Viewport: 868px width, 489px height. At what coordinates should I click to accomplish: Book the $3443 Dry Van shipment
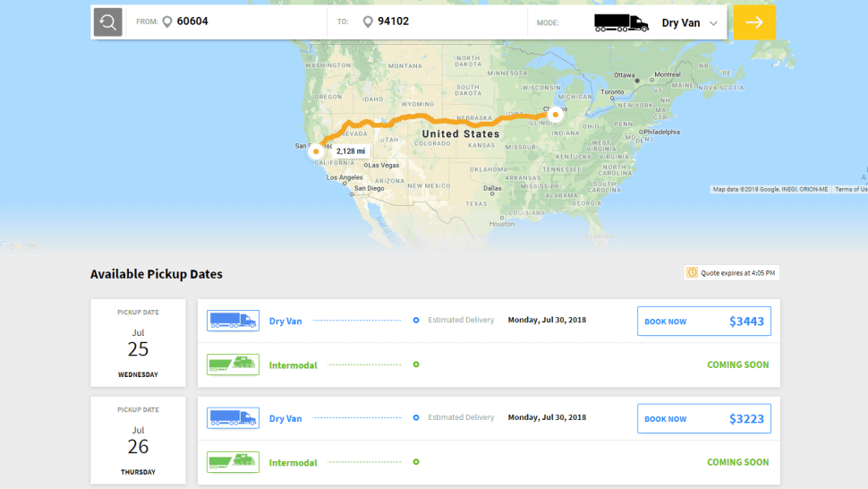[x=704, y=322]
